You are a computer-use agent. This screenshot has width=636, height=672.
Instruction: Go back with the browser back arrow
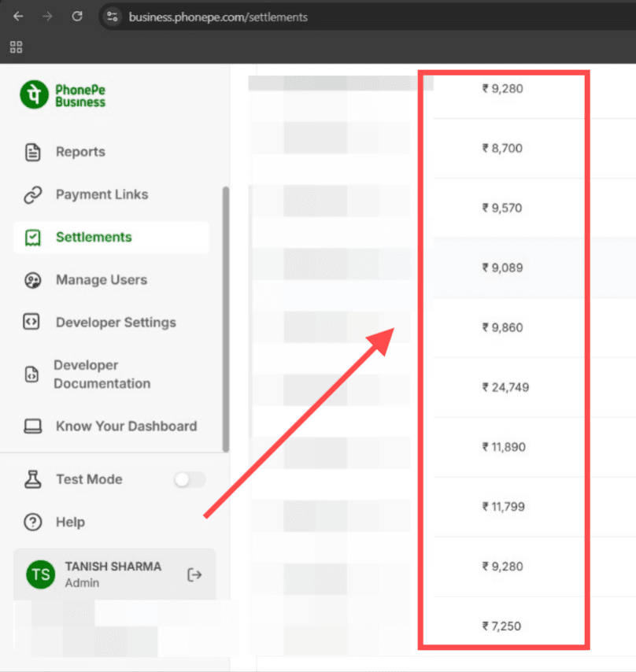point(18,17)
